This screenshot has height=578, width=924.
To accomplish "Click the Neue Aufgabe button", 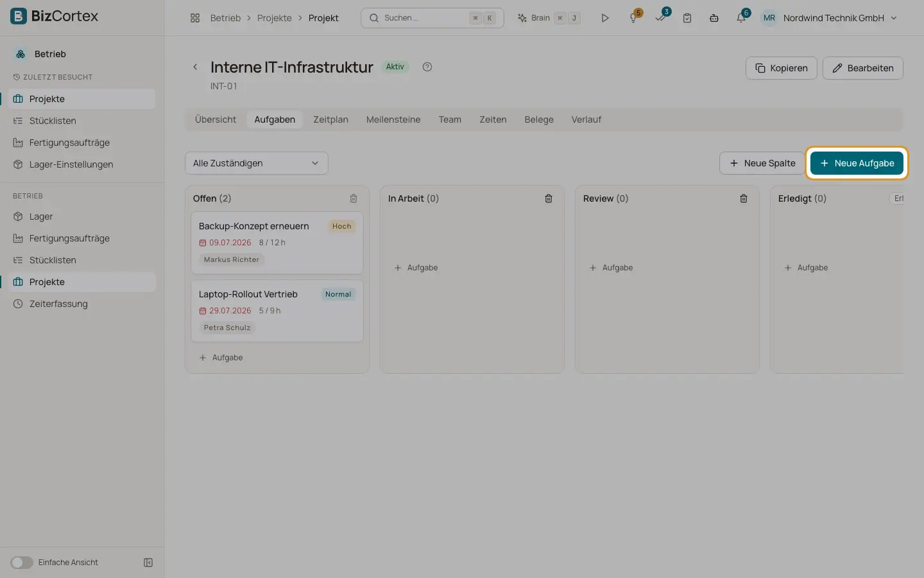I will (857, 163).
